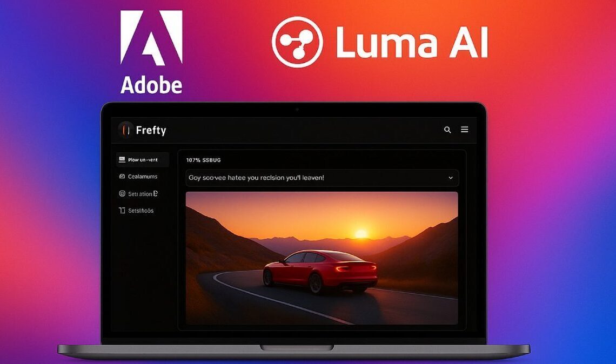
Task: Click the Setslfioós sidebar icon
Action: tap(122, 211)
